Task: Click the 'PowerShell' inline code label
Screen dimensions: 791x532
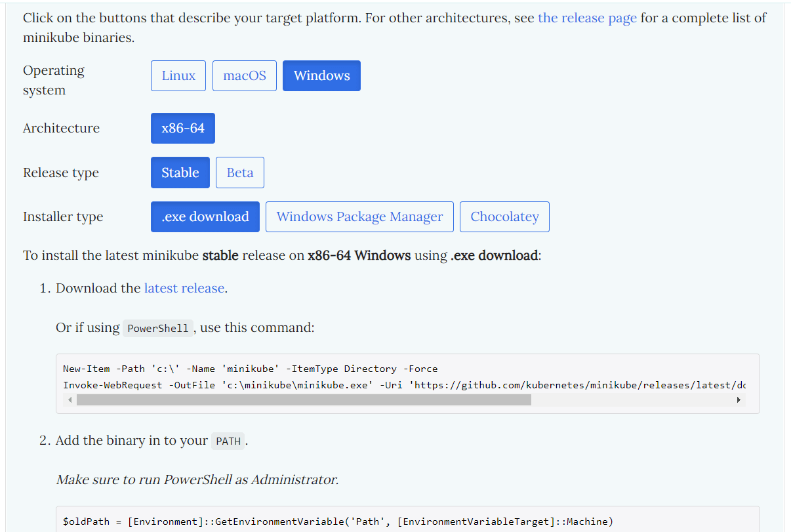Action: tap(158, 328)
